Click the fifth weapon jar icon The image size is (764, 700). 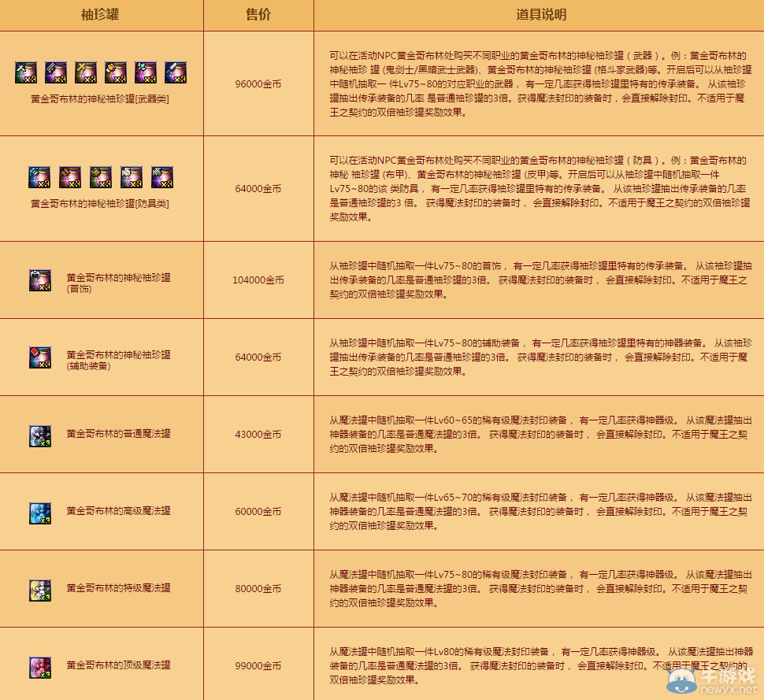146,71
